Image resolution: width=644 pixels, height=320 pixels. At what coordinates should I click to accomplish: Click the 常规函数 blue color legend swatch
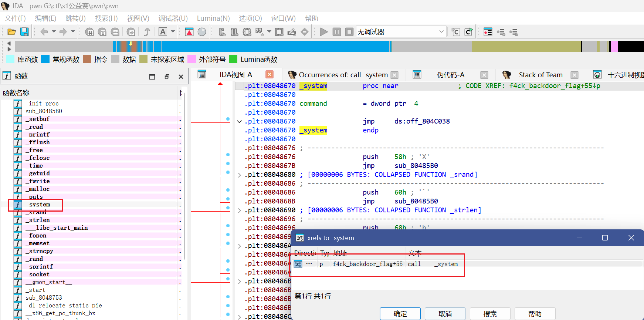tap(45, 59)
